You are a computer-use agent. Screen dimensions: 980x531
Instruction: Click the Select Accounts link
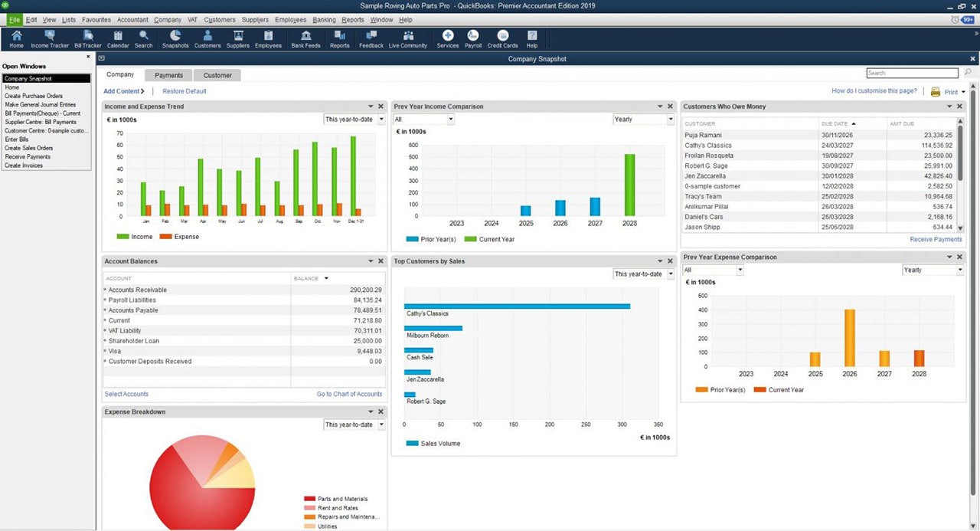tap(126, 394)
